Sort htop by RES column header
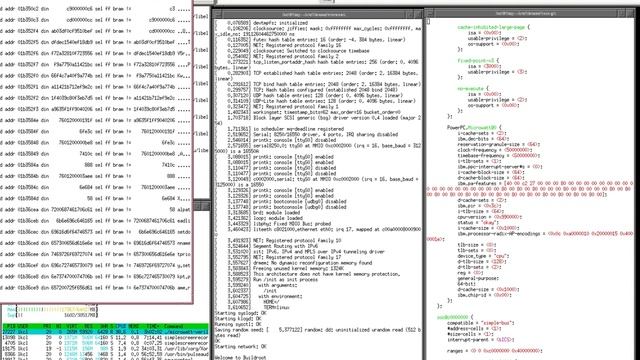 88,327
